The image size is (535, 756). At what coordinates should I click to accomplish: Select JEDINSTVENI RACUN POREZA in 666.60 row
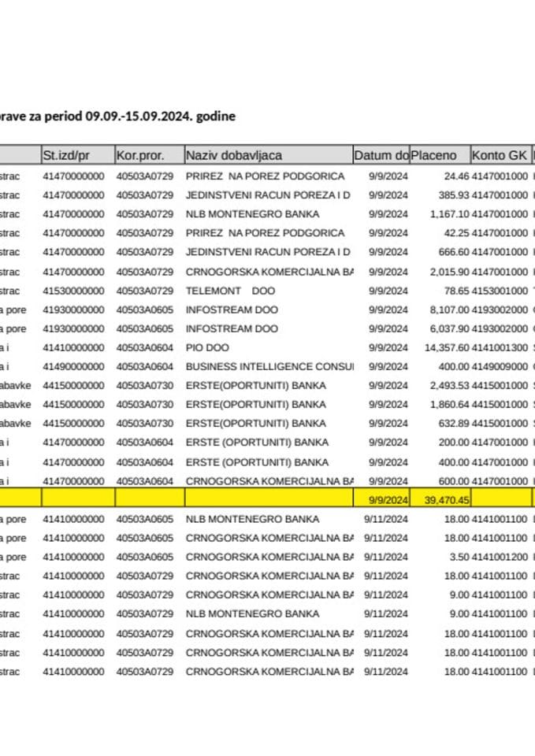coord(268,252)
